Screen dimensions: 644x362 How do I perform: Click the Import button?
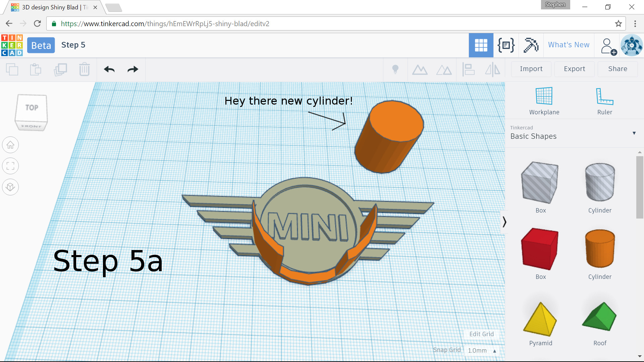[531, 69]
